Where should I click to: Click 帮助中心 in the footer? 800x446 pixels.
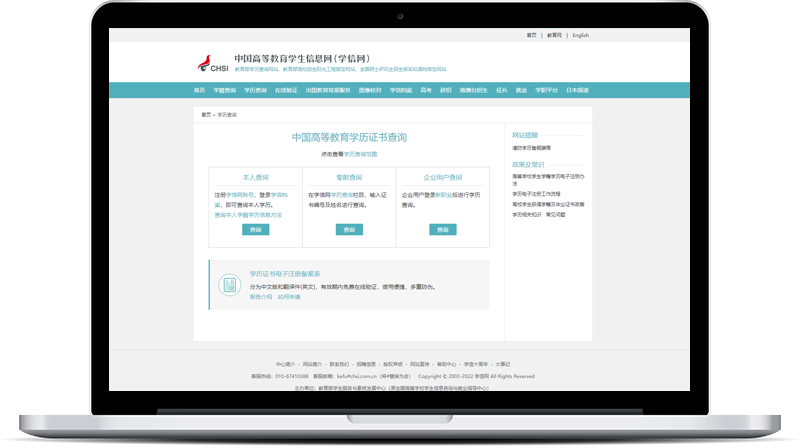click(x=446, y=364)
